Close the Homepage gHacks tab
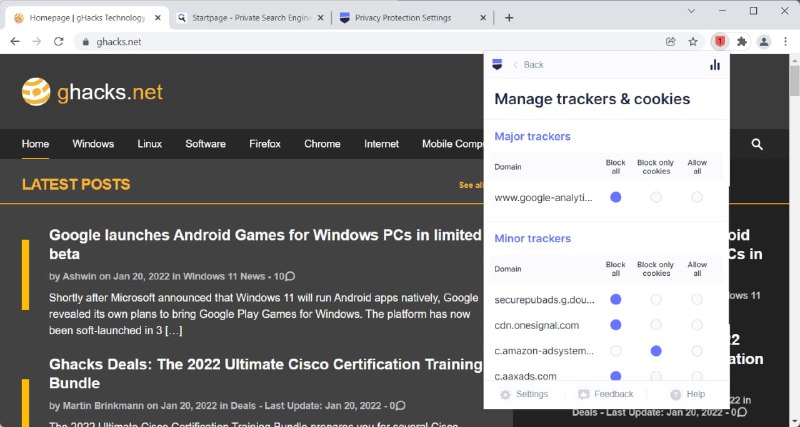Image resolution: width=800 pixels, height=427 pixels. coord(158,18)
